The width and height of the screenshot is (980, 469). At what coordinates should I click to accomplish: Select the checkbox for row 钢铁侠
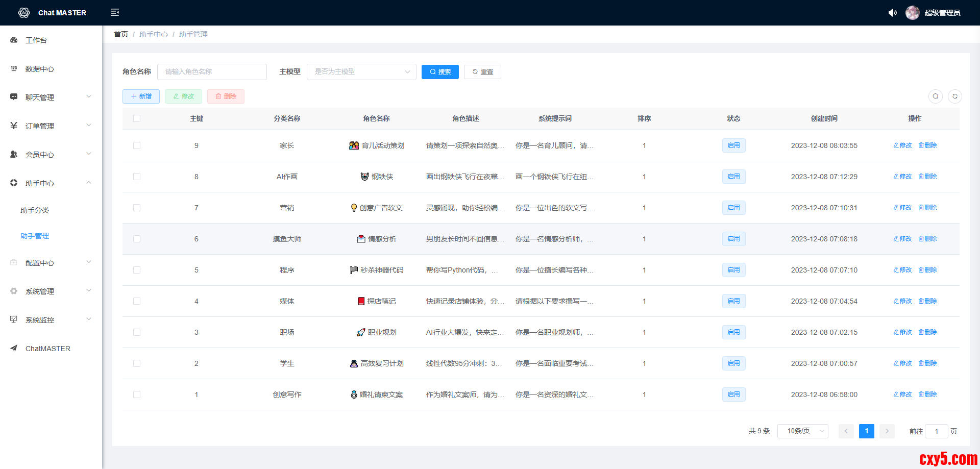(137, 177)
